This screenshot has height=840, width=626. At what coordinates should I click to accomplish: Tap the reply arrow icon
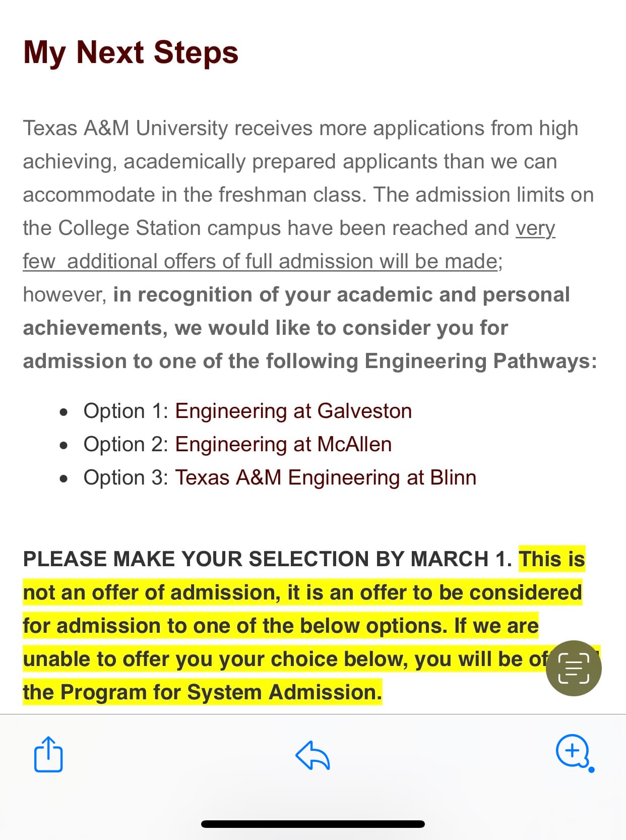click(x=312, y=755)
